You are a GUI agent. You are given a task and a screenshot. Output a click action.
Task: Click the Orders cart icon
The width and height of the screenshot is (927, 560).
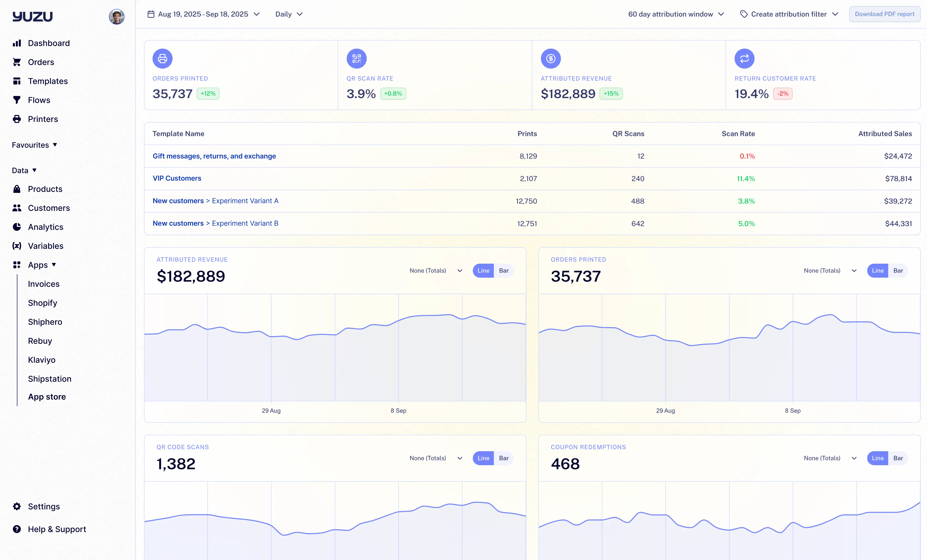tap(17, 62)
